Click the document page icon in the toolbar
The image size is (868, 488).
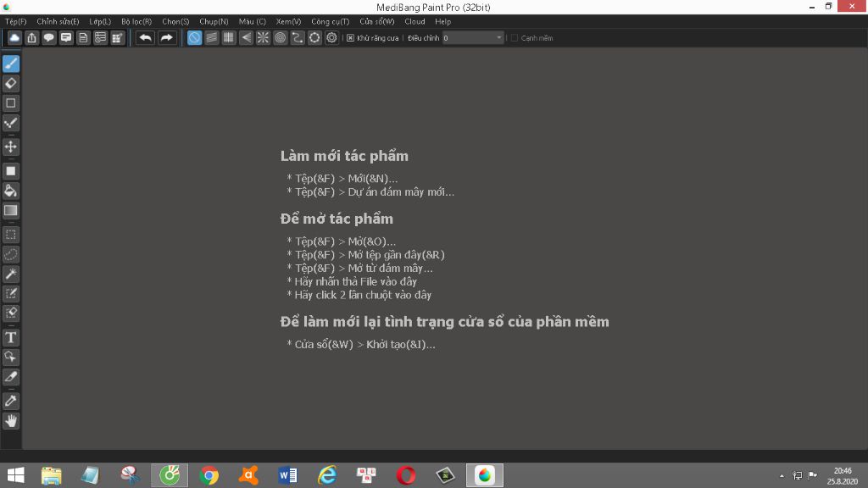[83, 37]
